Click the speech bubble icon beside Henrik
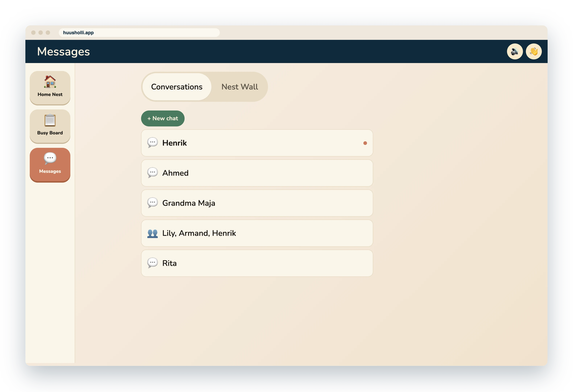The width and height of the screenshot is (573, 392). point(152,143)
